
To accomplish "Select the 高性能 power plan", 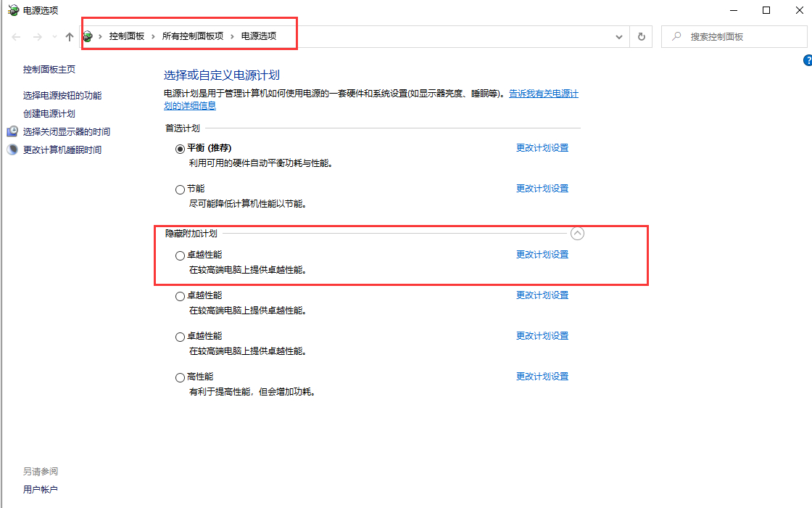I will pyautogui.click(x=179, y=377).
